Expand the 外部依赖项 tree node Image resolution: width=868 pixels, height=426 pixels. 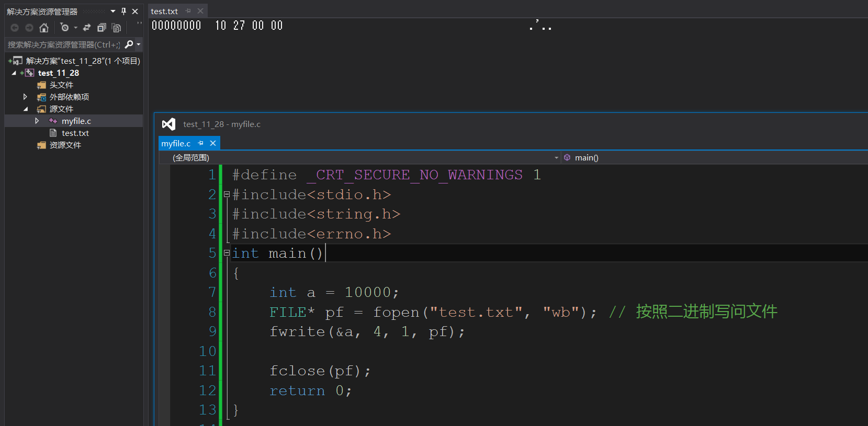pyautogui.click(x=25, y=97)
